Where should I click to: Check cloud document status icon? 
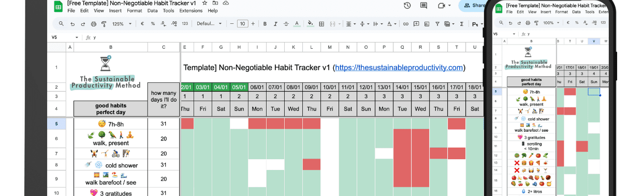[225, 3]
